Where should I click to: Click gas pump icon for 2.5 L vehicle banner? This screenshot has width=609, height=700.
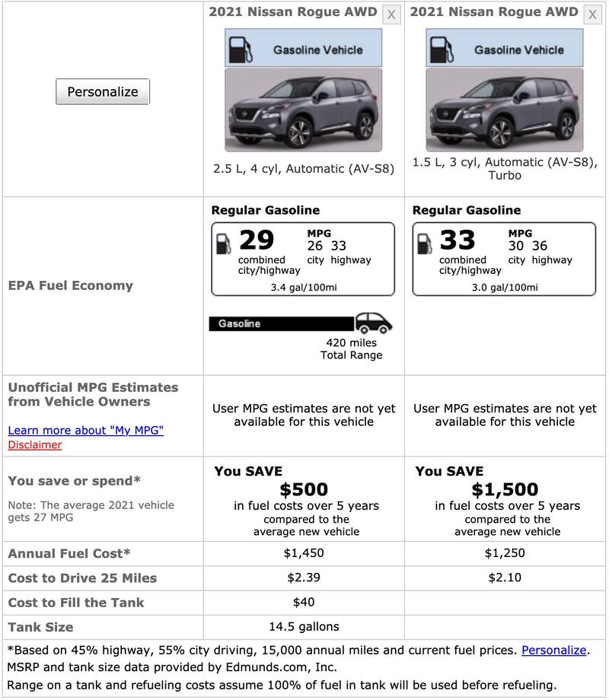click(238, 49)
